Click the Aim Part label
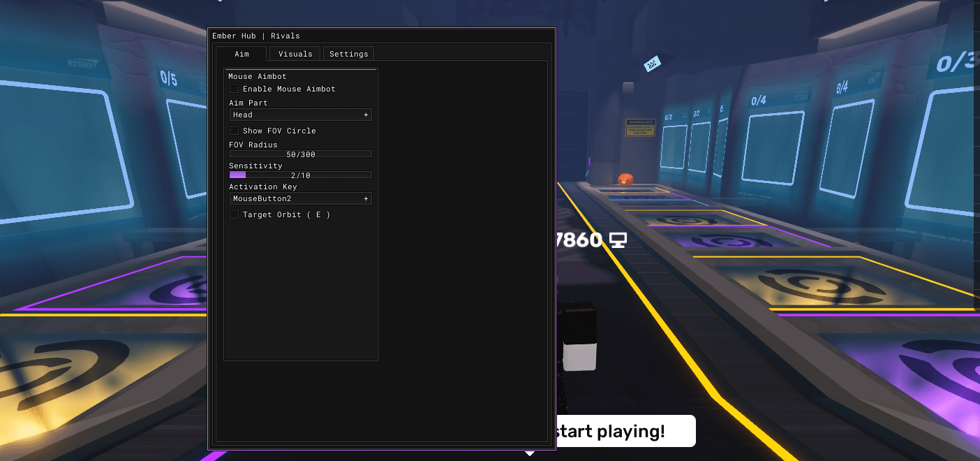 (248, 103)
